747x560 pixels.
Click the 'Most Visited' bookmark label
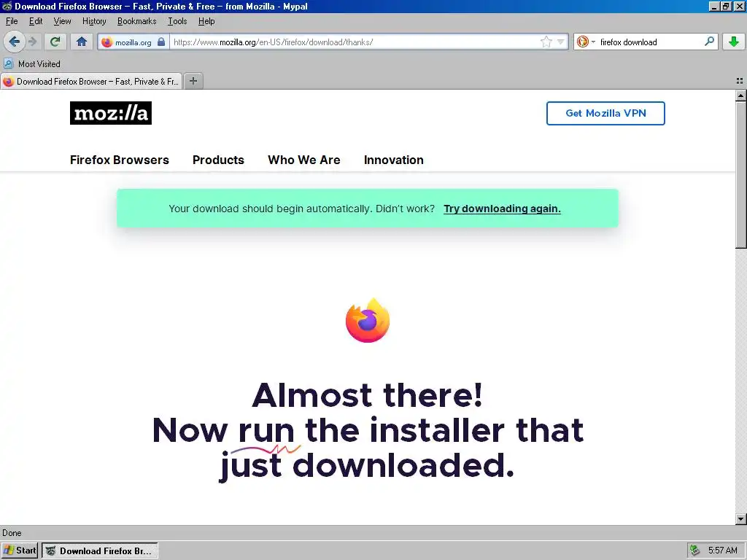[39, 64]
